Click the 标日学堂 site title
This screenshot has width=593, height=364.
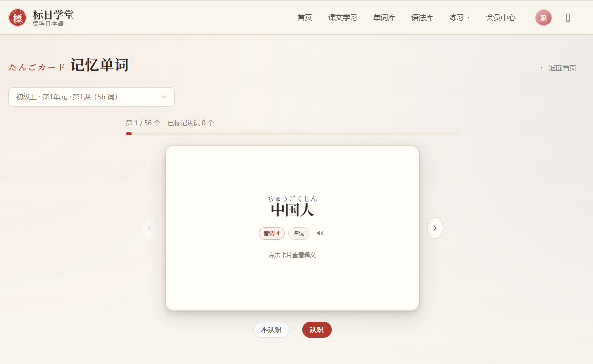(53, 15)
